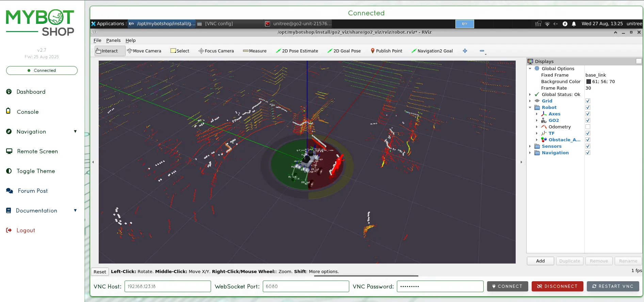Click the Background Color swatch
Viewport: 644px width, 302px height.
(589, 81)
